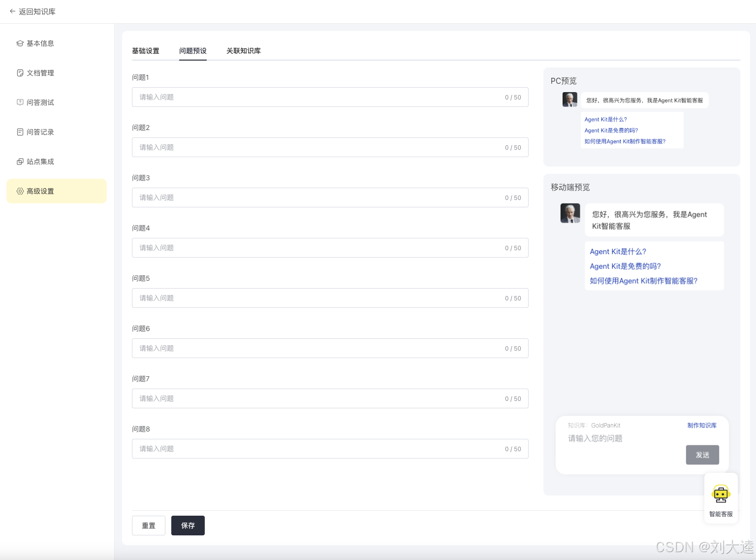Switch to the 问题预设 tab
The height and width of the screenshot is (560, 756).
tap(193, 51)
